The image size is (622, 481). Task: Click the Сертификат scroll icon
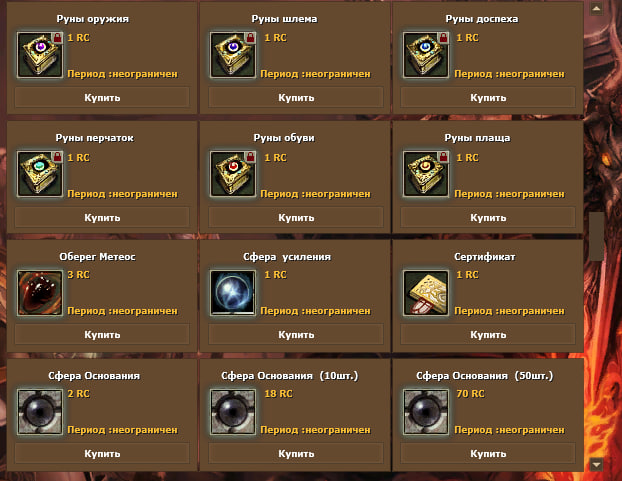pyautogui.click(x=426, y=293)
